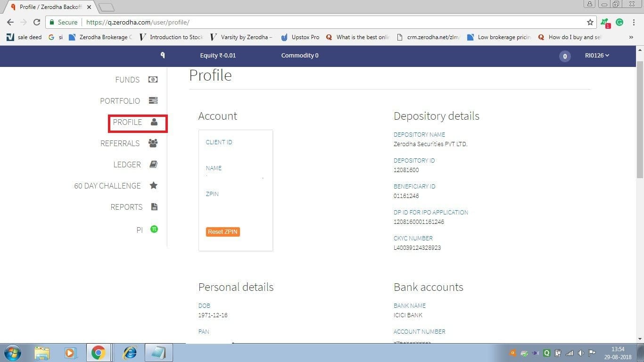
Task: Open the 'Introduction to Stock' bookmark
Action: click(172, 37)
